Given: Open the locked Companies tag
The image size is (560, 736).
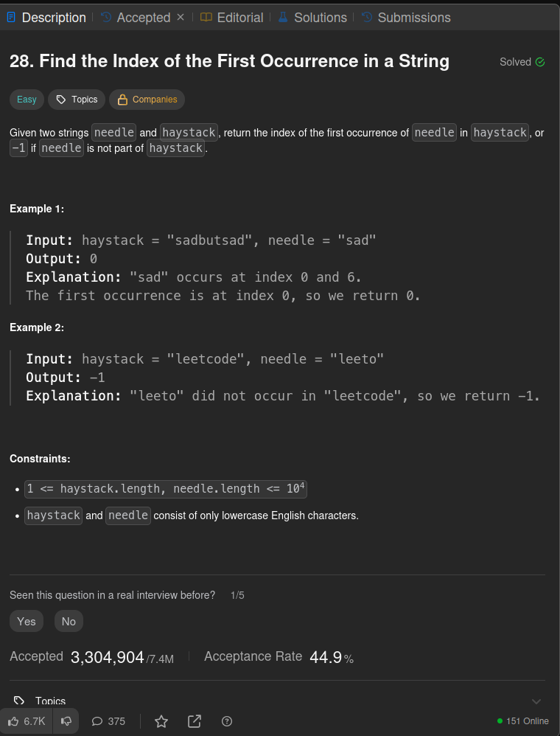Looking at the screenshot, I should tap(147, 100).
